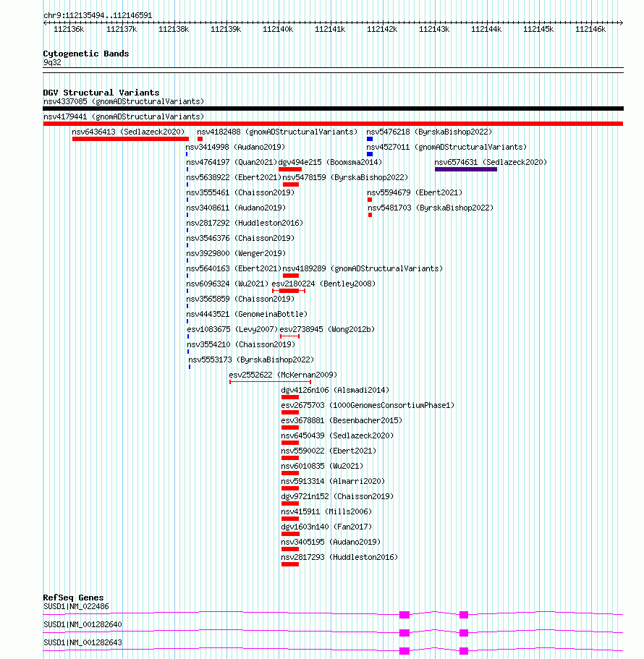Click esv2675703 (1000GenomesConsortiumPhase1) label

click(368, 404)
